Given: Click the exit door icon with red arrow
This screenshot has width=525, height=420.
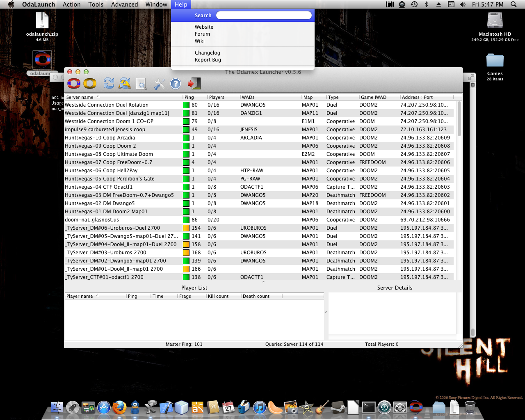Looking at the screenshot, I should click(x=194, y=84).
